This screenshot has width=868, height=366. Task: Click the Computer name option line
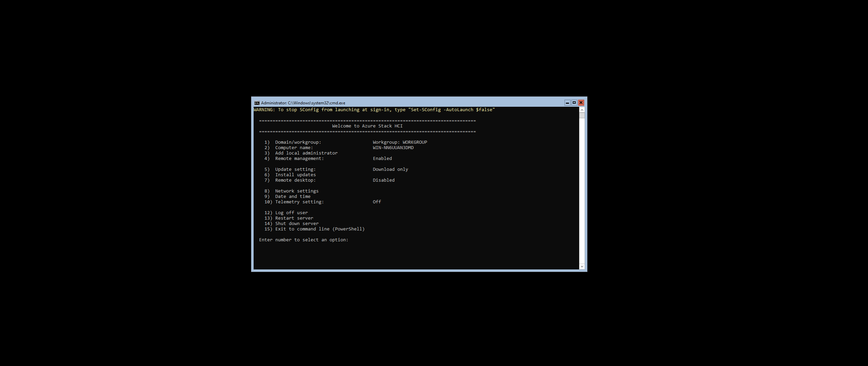pos(294,148)
